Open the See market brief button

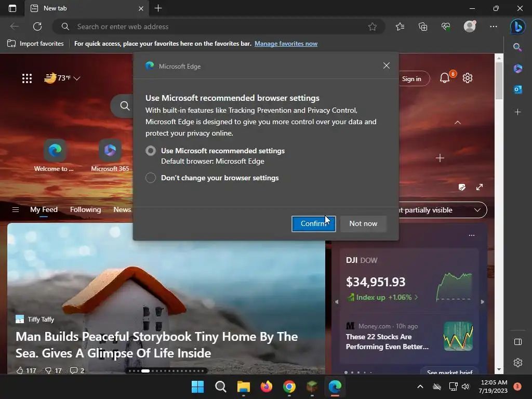click(449, 372)
